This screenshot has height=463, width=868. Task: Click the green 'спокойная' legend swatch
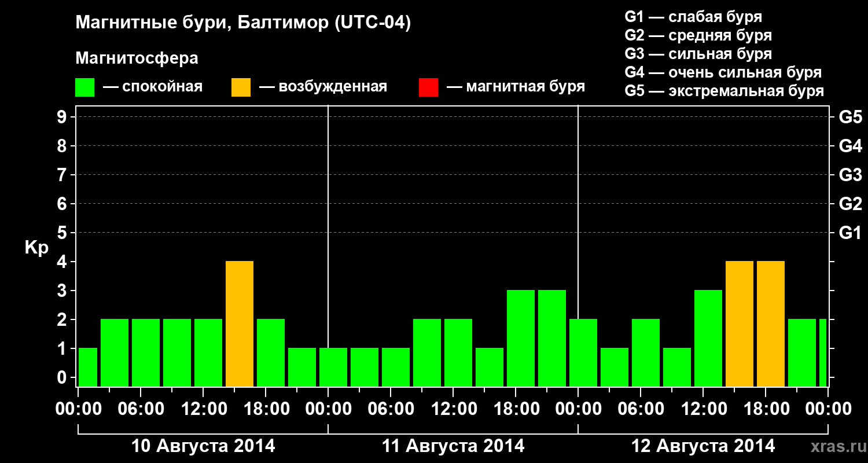click(x=85, y=87)
